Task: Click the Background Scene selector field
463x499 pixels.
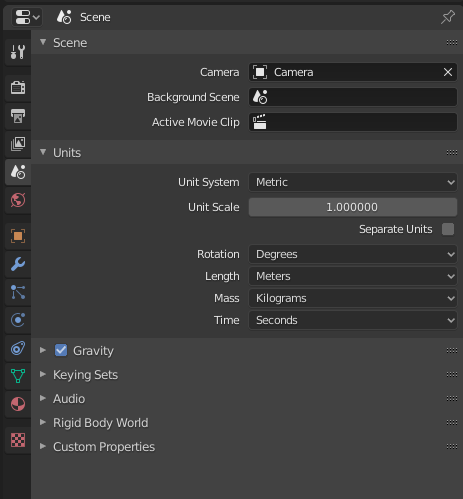Action: [353, 97]
